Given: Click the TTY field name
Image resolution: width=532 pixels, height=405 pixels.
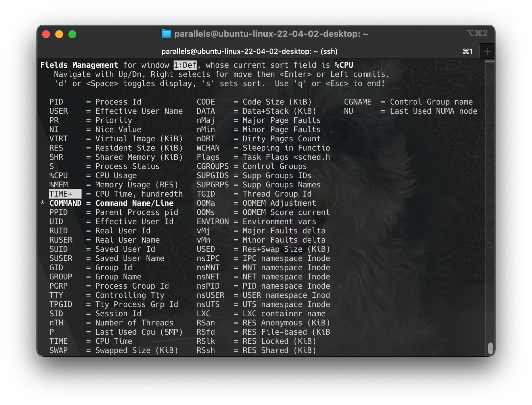Looking at the screenshot, I should point(56,295).
